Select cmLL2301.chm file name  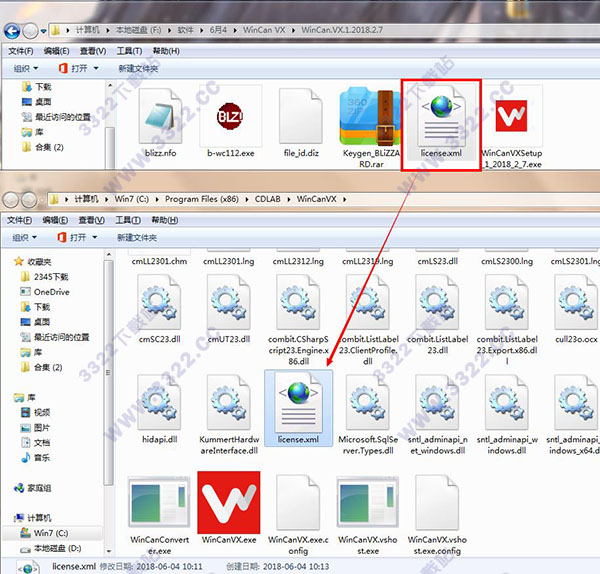[159, 261]
